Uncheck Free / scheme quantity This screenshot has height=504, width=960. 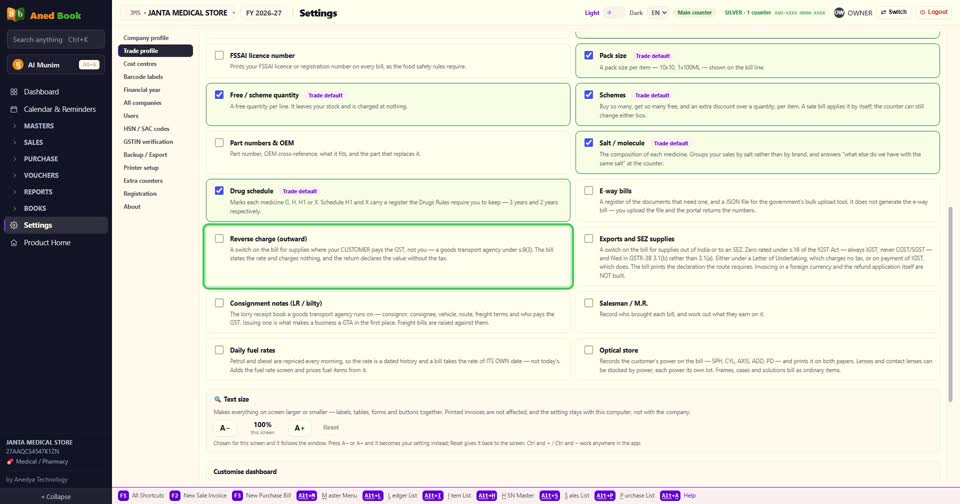pos(219,95)
